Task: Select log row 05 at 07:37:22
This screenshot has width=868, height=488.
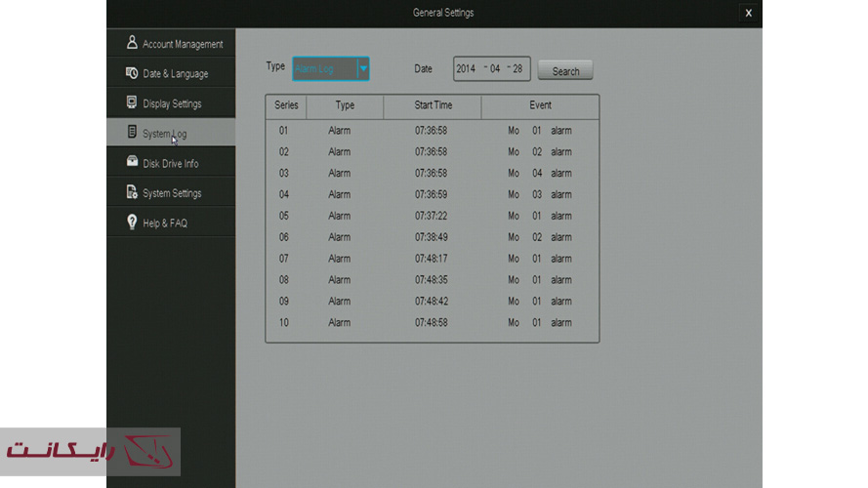Action: coord(431,216)
